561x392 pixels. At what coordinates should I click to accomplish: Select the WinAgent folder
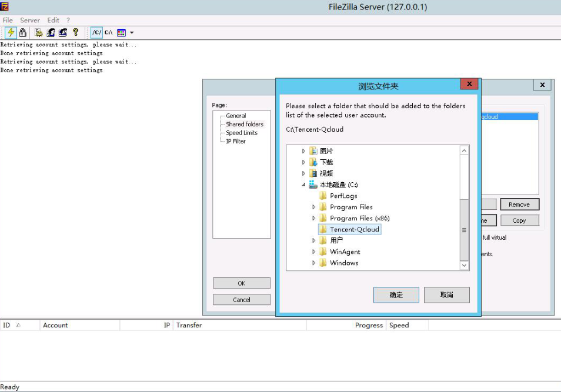click(x=345, y=252)
